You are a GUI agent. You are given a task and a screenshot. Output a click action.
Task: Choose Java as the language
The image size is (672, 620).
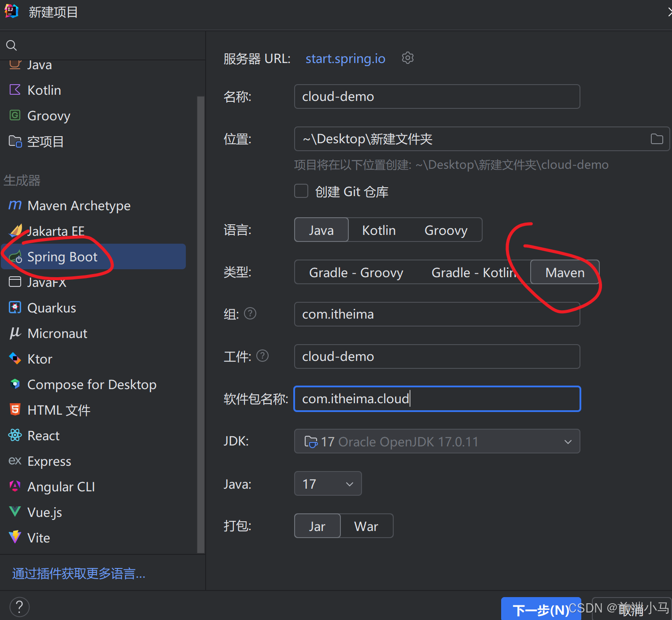click(321, 230)
